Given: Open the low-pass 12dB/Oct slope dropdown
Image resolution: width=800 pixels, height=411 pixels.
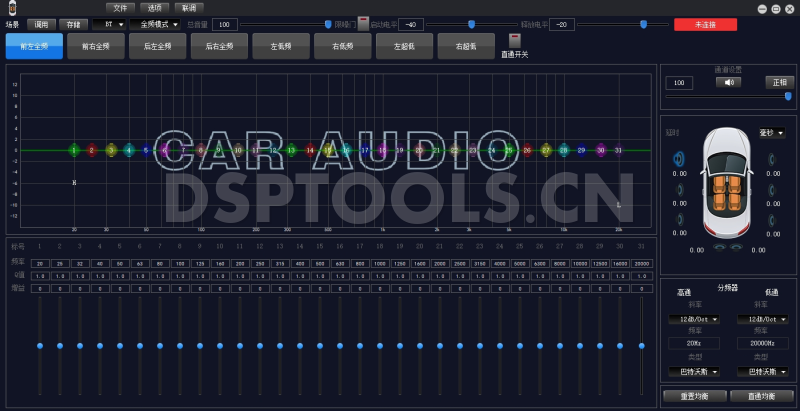Looking at the screenshot, I should [x=762, y=319].
